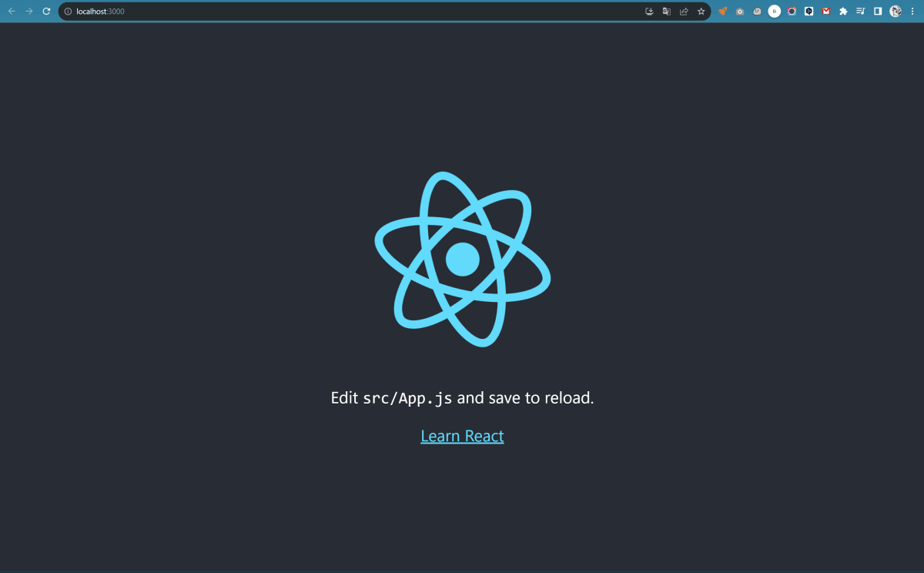Open the orange rocket extension
Viewport: 924px width, 573px height.
tap(722, 12)
